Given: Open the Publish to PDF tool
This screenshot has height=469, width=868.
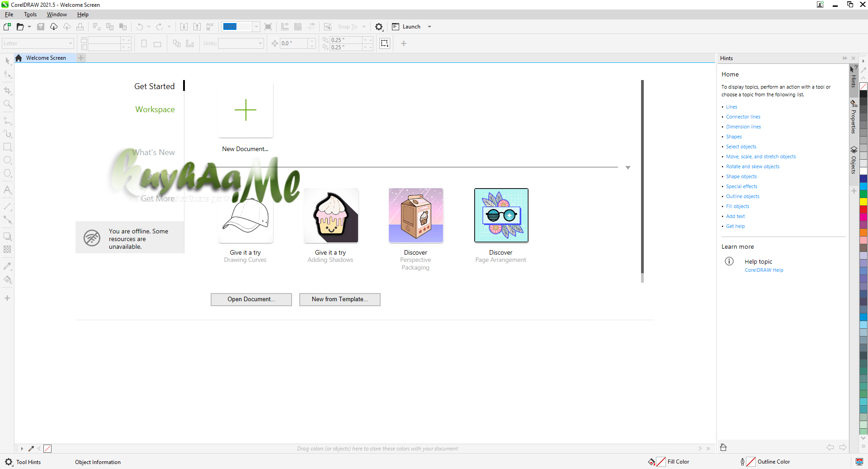Looking at the screenshot, I should coord(210,27).
